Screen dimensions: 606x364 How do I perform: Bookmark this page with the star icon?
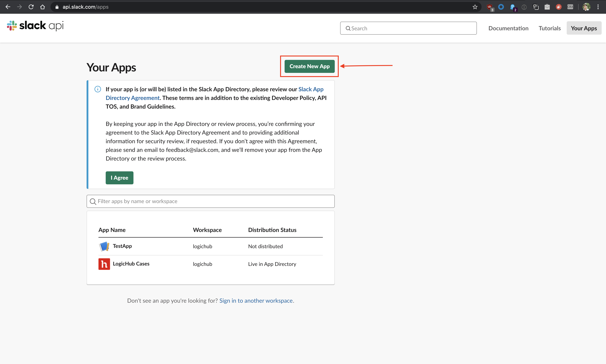pyautogui.click(x=475, y=7)
